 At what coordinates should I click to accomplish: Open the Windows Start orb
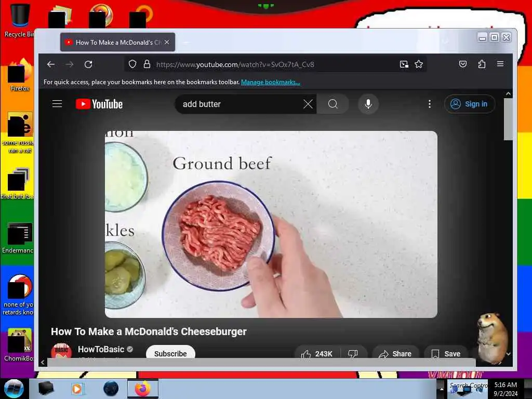tap(14, 389)
